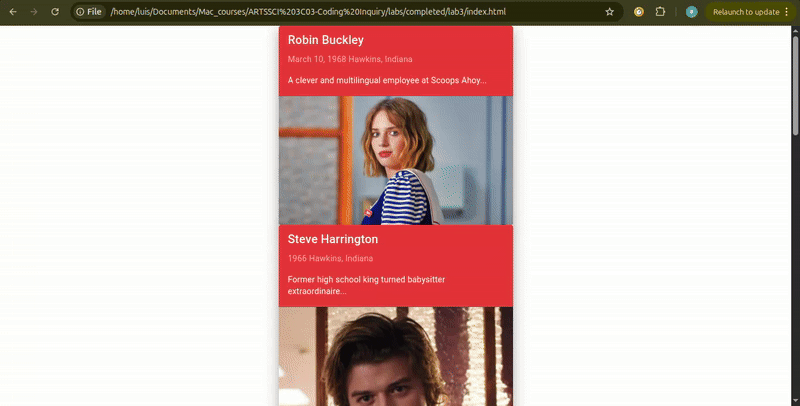Open the user profile avatar
The height and width of the screenshot is (406, 800).
click(x=691, y=12)
